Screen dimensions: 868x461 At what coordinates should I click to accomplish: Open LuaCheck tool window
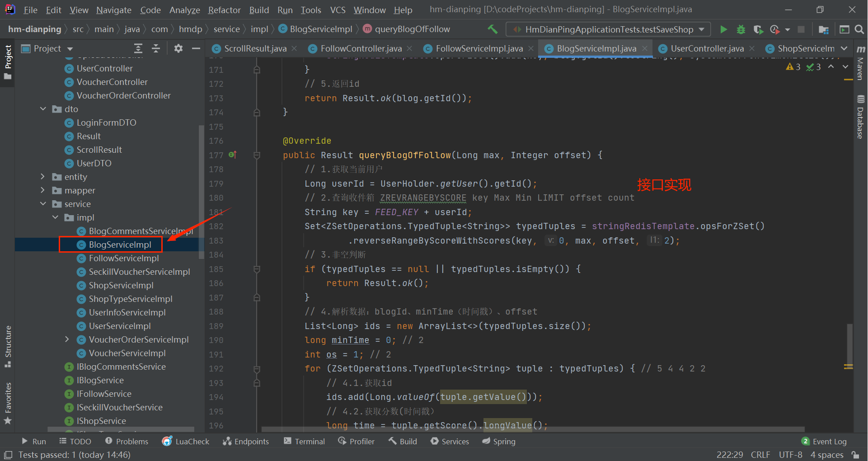click(x=186, y=441)
